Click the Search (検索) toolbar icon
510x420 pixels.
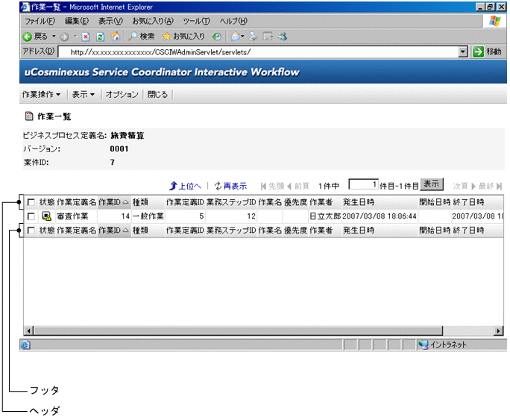pyautogui.click(x=133, y=36)
